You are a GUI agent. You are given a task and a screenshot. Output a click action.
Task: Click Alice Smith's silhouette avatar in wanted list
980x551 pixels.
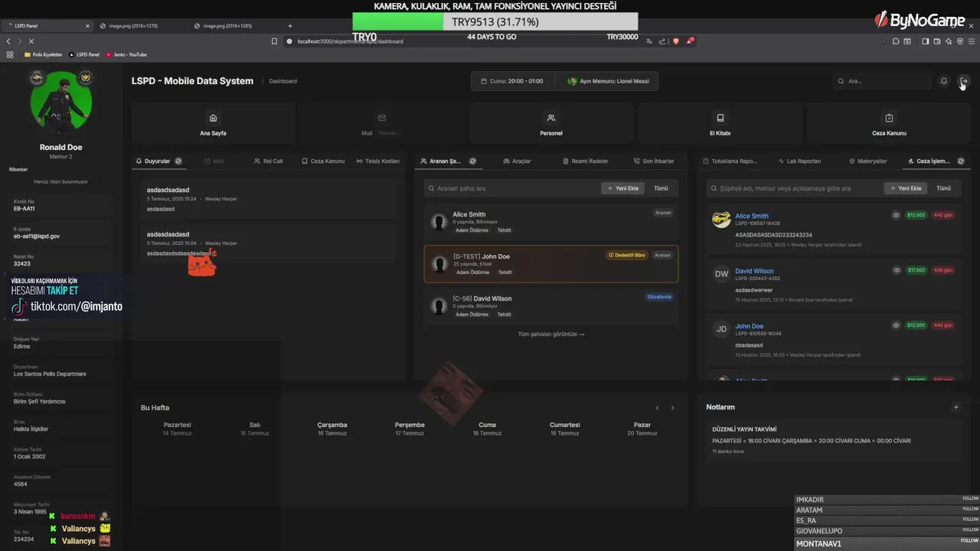pos(439,222)
